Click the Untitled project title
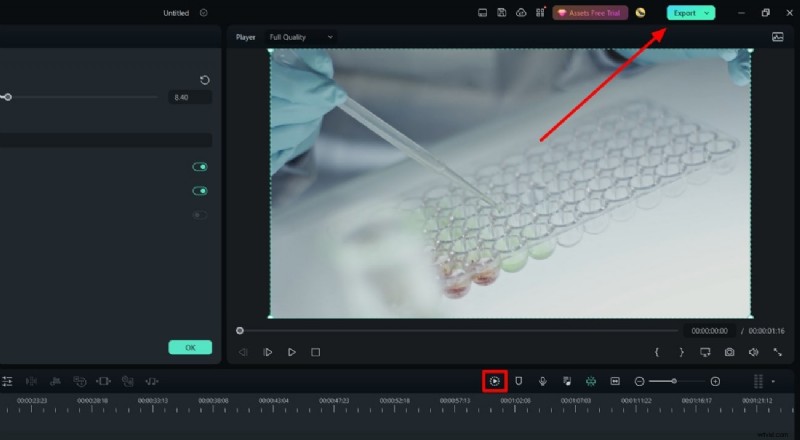This screenshot has width=800, height=440. [x=176, y=13]
